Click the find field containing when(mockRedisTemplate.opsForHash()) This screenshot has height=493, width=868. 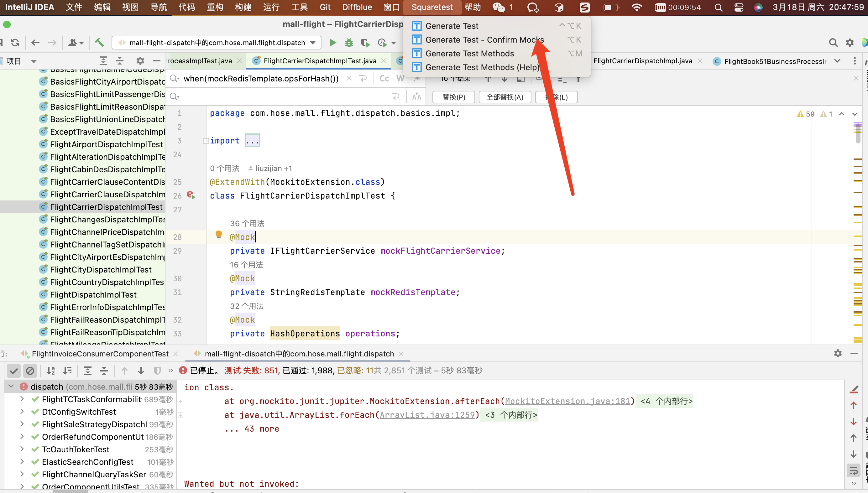261,79
